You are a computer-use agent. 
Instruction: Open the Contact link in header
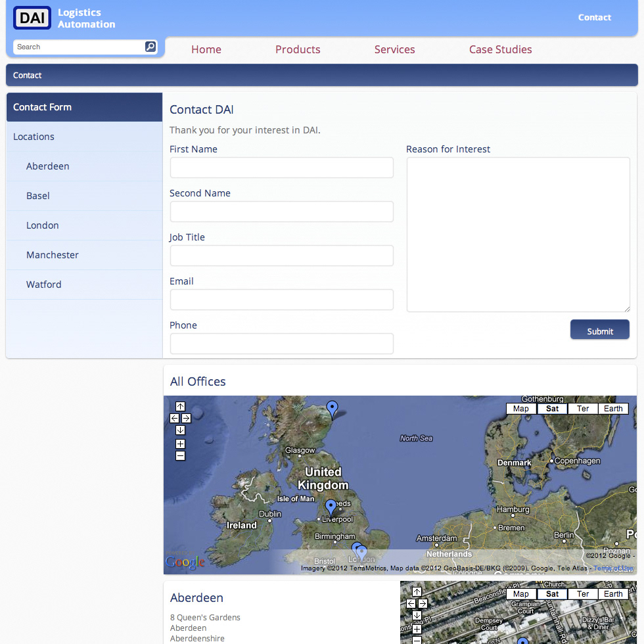pos(594,18)
